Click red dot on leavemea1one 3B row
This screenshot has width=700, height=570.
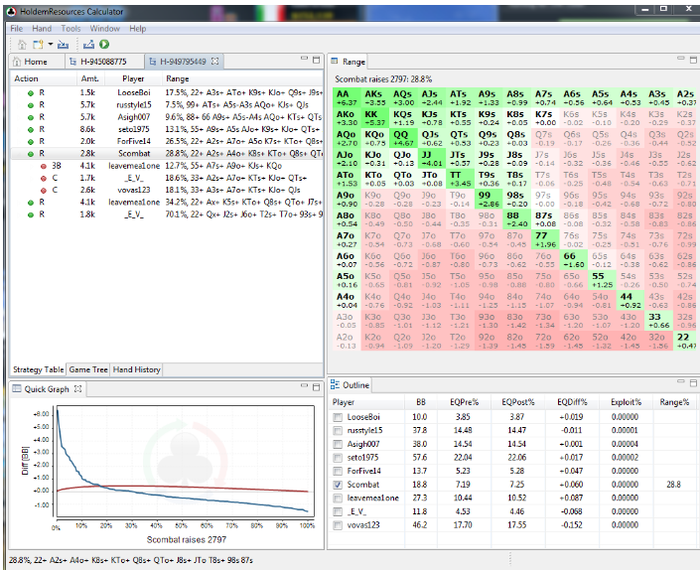43,166
